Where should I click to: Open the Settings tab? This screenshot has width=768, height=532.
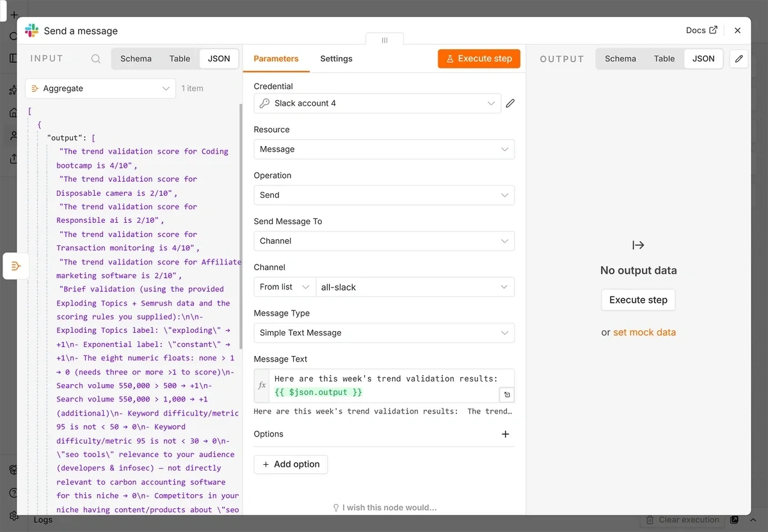[x=336, y=59]
